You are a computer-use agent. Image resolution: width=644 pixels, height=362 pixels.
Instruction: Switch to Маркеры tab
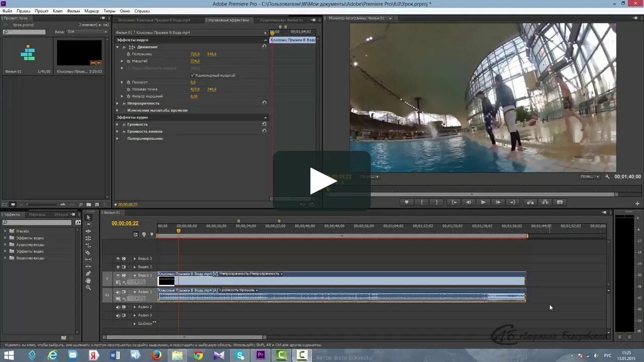point(37,215)
